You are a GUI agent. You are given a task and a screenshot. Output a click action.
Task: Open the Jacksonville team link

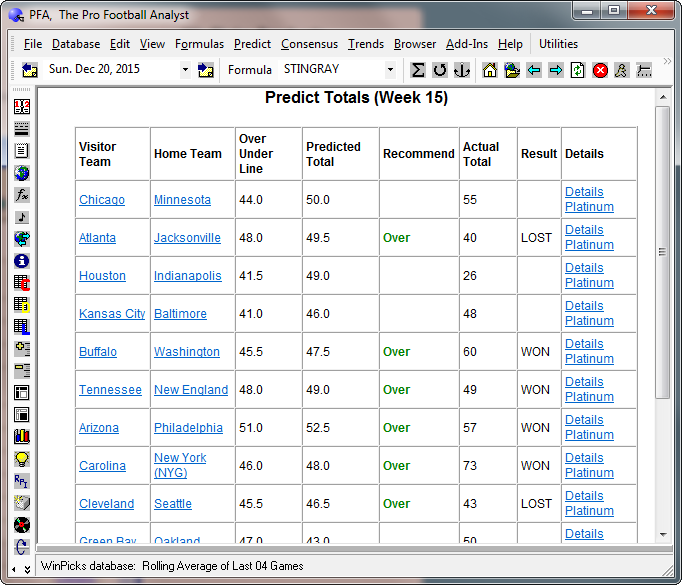click(187, 238)
